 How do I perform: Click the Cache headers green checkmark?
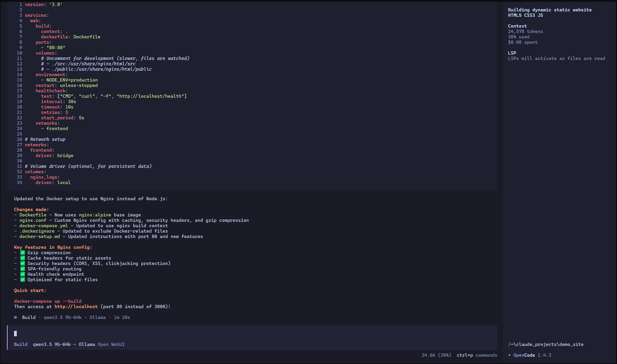(23, 258)
